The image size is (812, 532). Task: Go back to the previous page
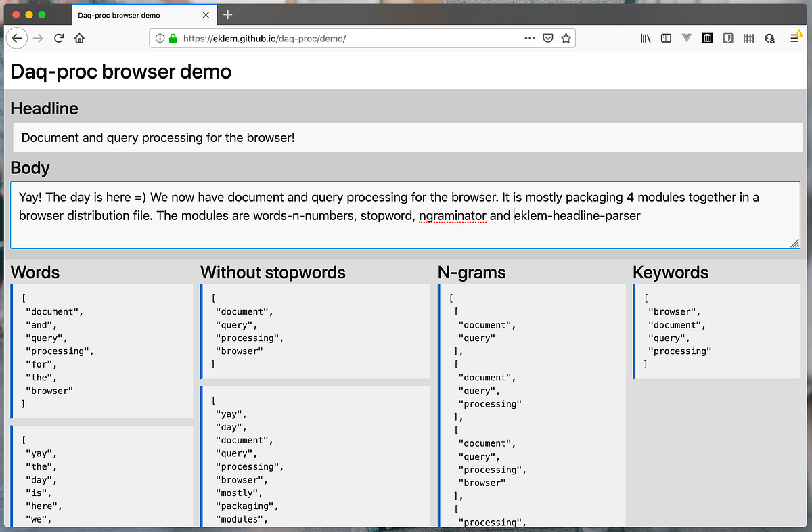17,38
